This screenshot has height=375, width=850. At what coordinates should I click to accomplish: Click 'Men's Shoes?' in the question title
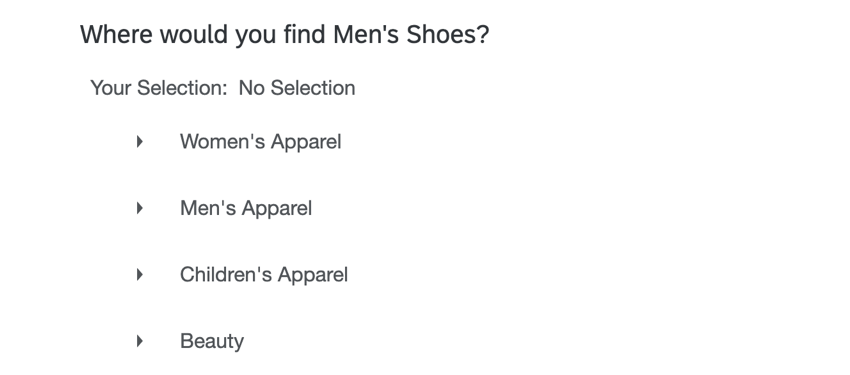[411, 35]
